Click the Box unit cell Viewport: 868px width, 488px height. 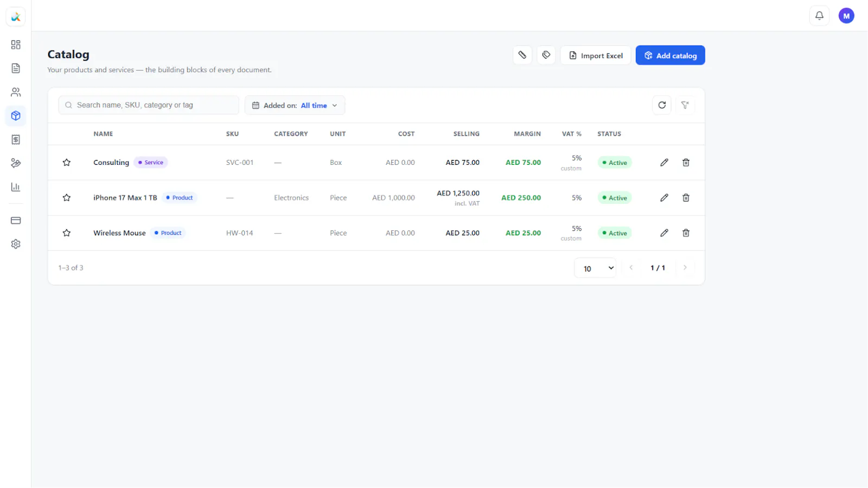[336, 163]
